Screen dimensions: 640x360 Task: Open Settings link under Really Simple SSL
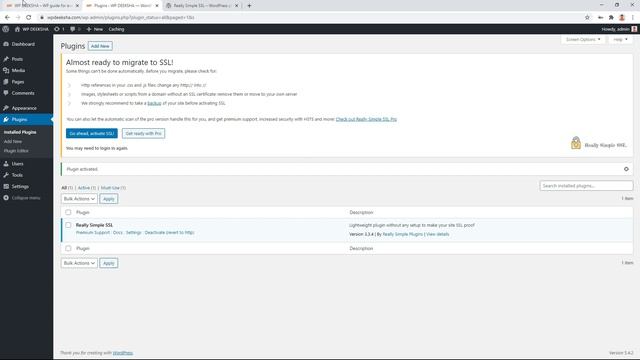pos(133,233)
